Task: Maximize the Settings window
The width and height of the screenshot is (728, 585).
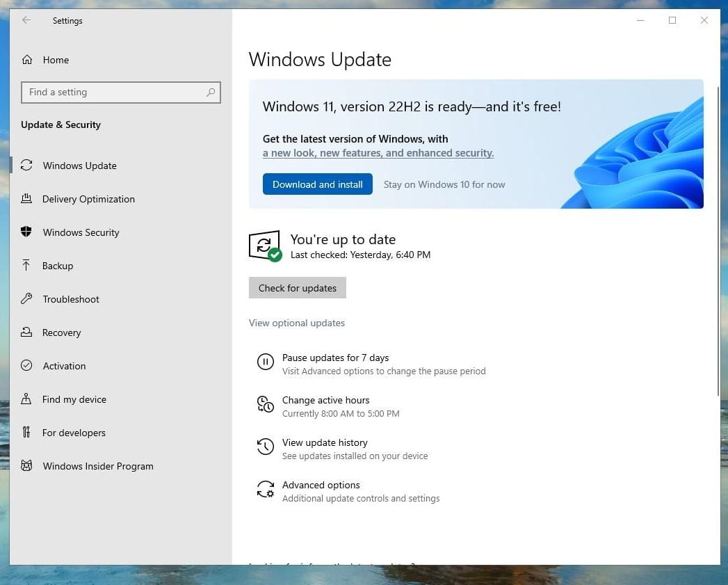Action: [672, 20]
